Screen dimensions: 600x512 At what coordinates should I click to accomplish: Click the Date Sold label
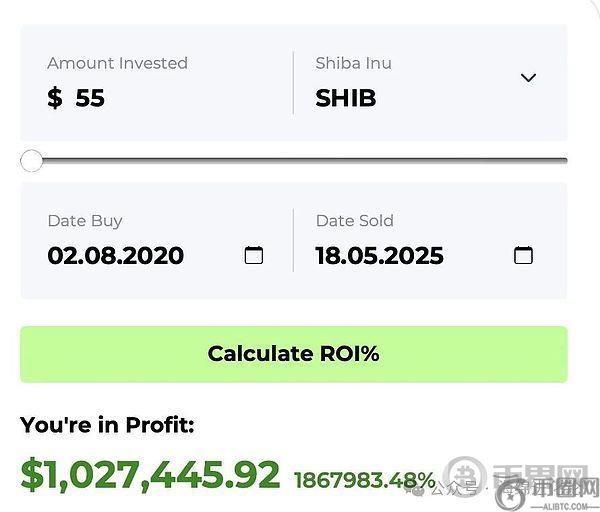tap(354, 221)
